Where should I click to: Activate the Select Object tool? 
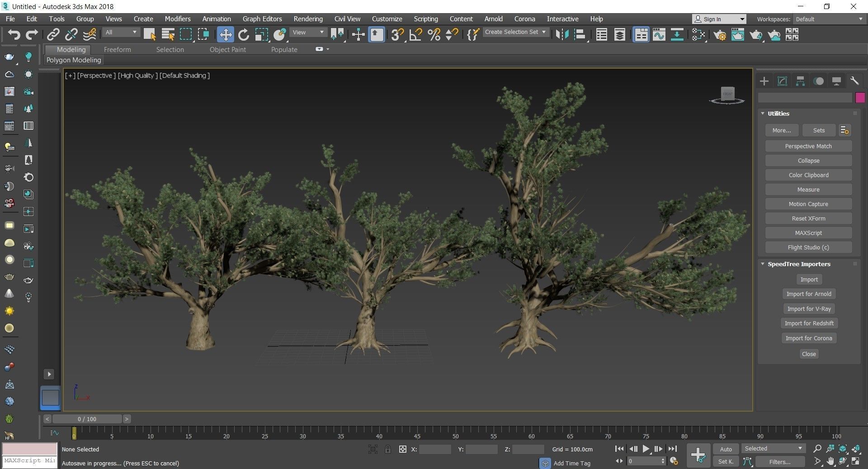pyautogui.click(x=150, y=35)
